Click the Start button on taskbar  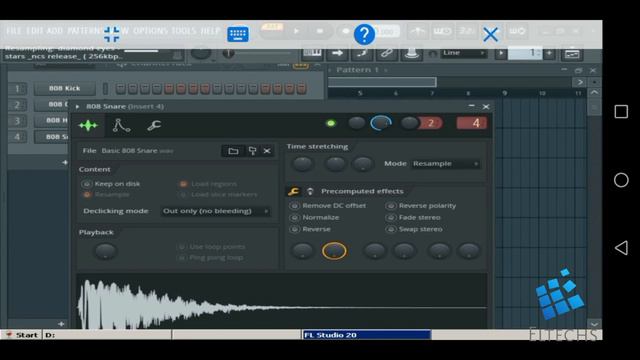[x=22, y=335]
